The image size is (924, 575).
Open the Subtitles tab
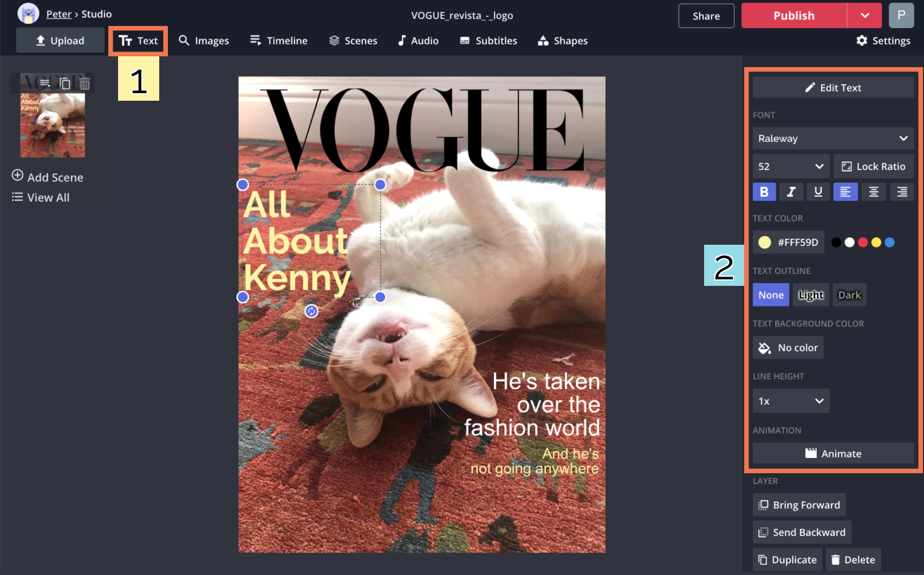pos(489,41)
